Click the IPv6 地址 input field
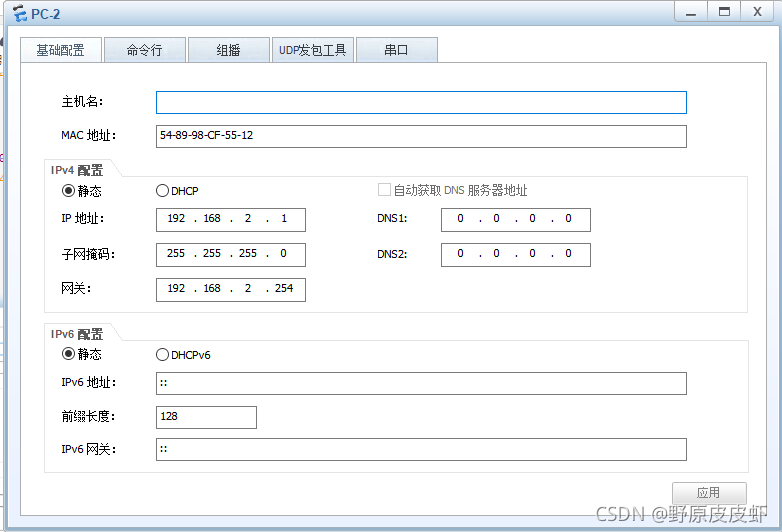 pyautogui.click(x=421, y=383)
